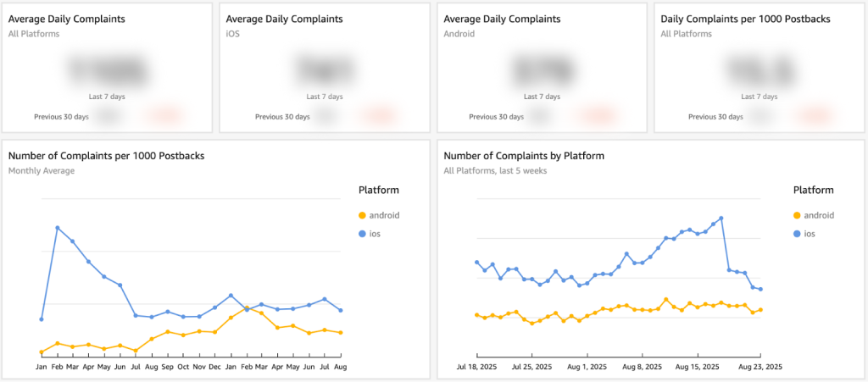This screenshot has width=868, height=382.
Task: Select the Average Daily Complaints iOS card subtitle
Action: tap(233, 35)
